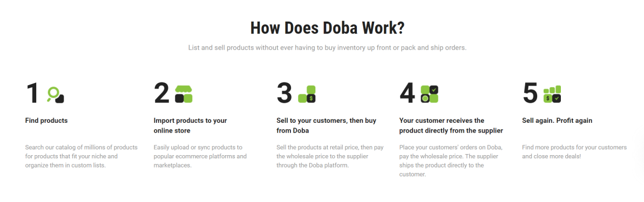Click the magnifier Find products icon
Screen dimensions: 644x202
pyautogui.click(x=56, y=94)
